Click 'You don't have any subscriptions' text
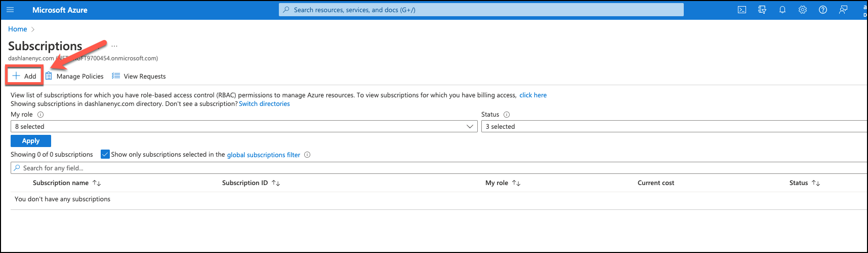Screen dimensions: 868x253 pyautogui.click(x=62, y=199)
